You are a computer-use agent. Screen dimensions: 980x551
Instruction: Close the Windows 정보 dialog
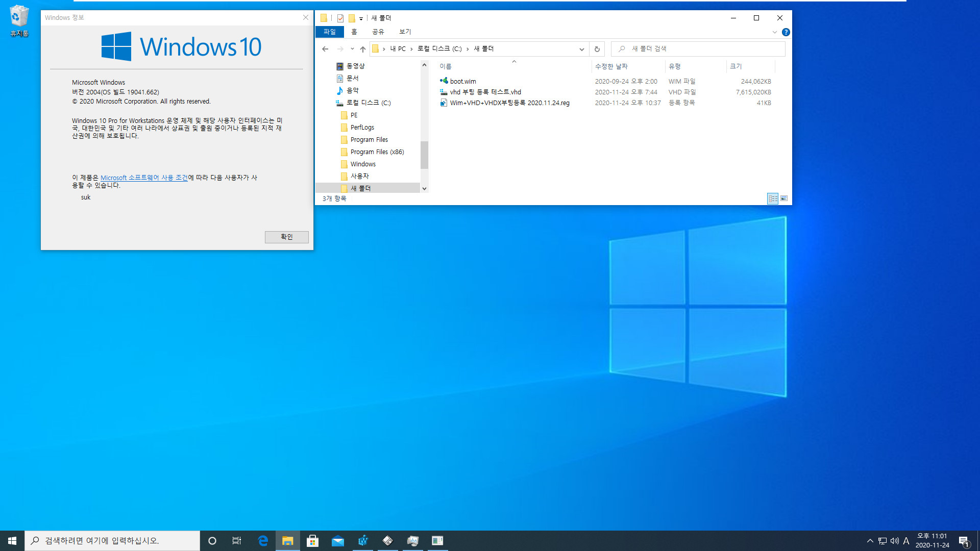(305, 17)
